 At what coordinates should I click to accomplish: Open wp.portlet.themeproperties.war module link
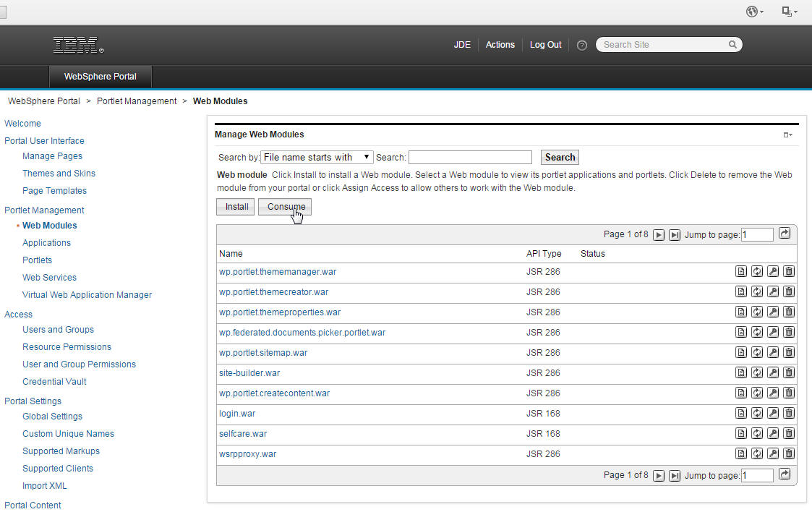280,312
